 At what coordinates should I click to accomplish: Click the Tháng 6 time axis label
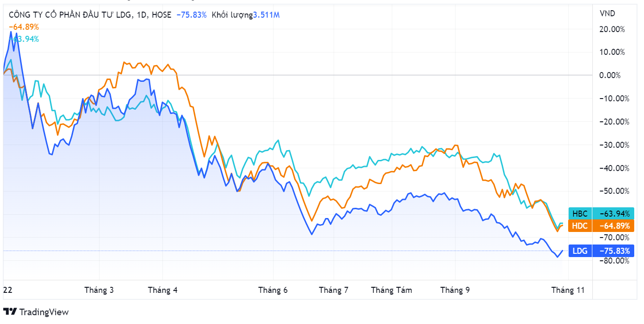[x=273, y=291]
